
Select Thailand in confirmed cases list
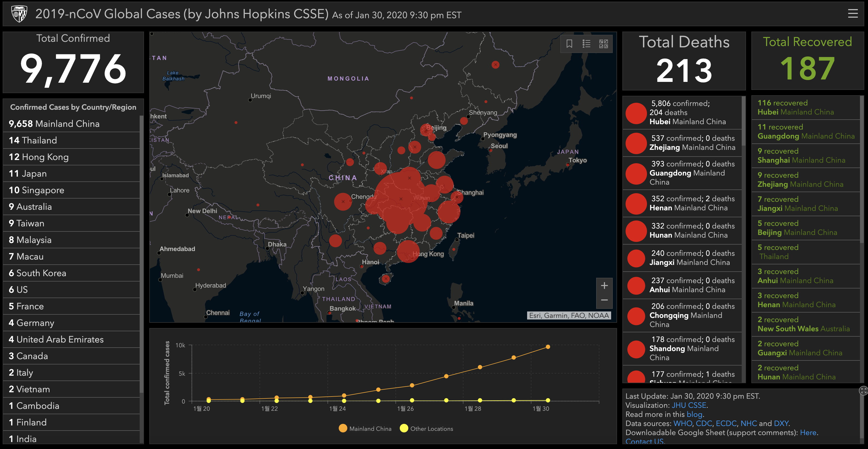(33, 140)
